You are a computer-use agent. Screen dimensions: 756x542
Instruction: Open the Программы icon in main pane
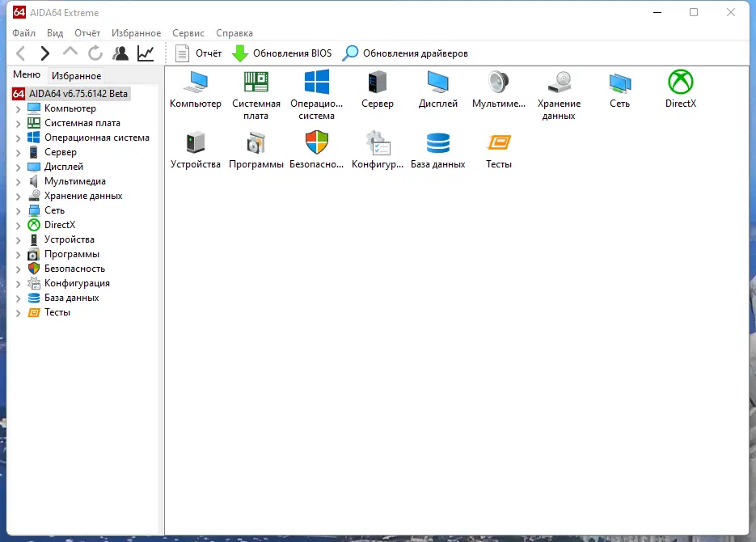(x=256, y=143)
